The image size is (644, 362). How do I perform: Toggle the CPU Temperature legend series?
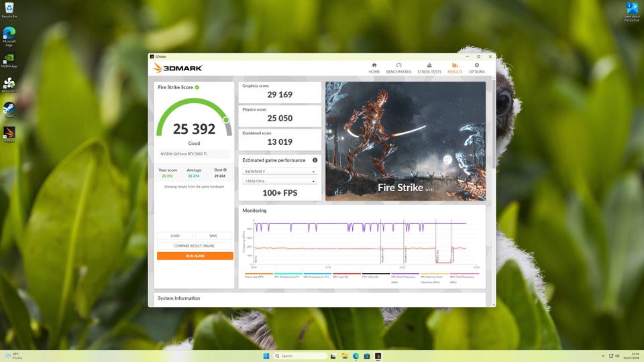pyautogui.click(x=288, y=276)
